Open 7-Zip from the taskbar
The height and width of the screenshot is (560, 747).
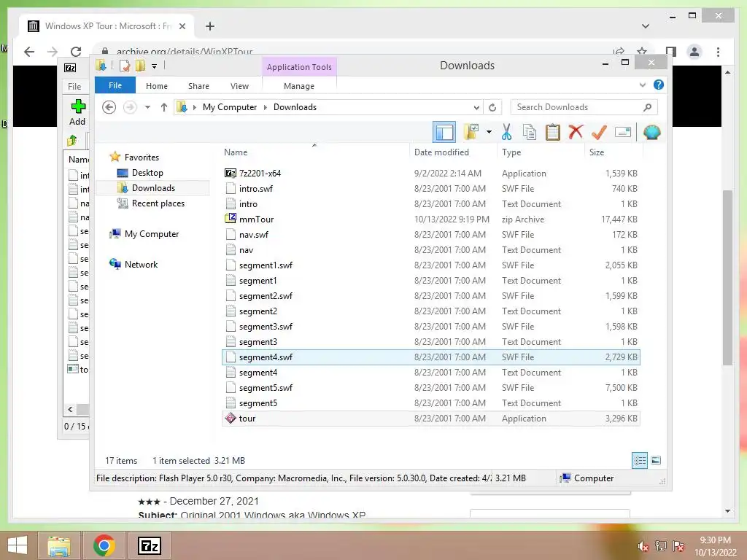pyautogui.click(x=149, y=545)
